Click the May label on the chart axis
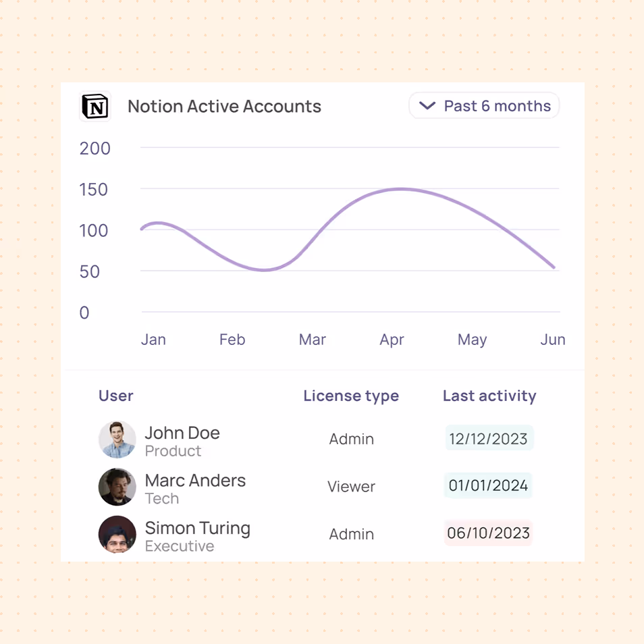Image resolution: width=644 pixels, height=644 pixels. pyautogui.click(x=473, y=340)
